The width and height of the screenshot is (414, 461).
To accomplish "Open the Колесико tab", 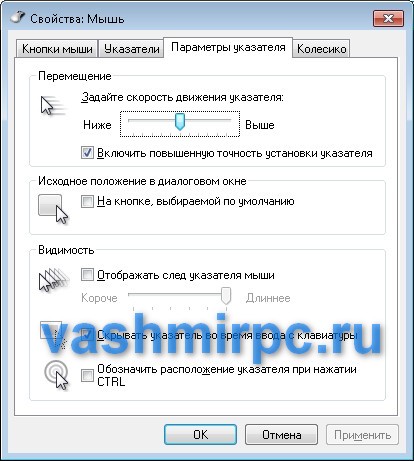I will 321,49.
